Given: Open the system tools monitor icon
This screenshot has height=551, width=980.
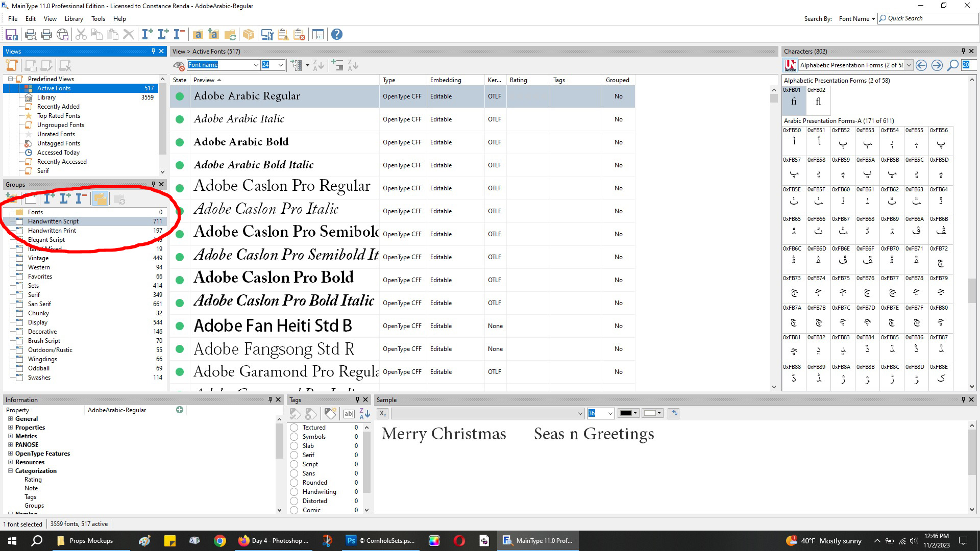Looking at the screenshot, I should click(x=267, y=35).
